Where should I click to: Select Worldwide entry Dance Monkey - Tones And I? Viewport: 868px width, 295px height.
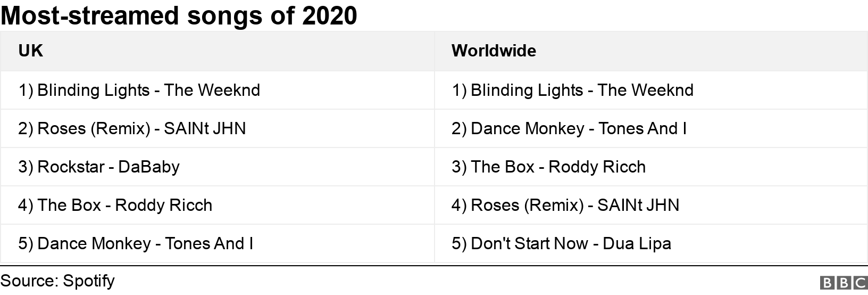[x=569, y=128]
